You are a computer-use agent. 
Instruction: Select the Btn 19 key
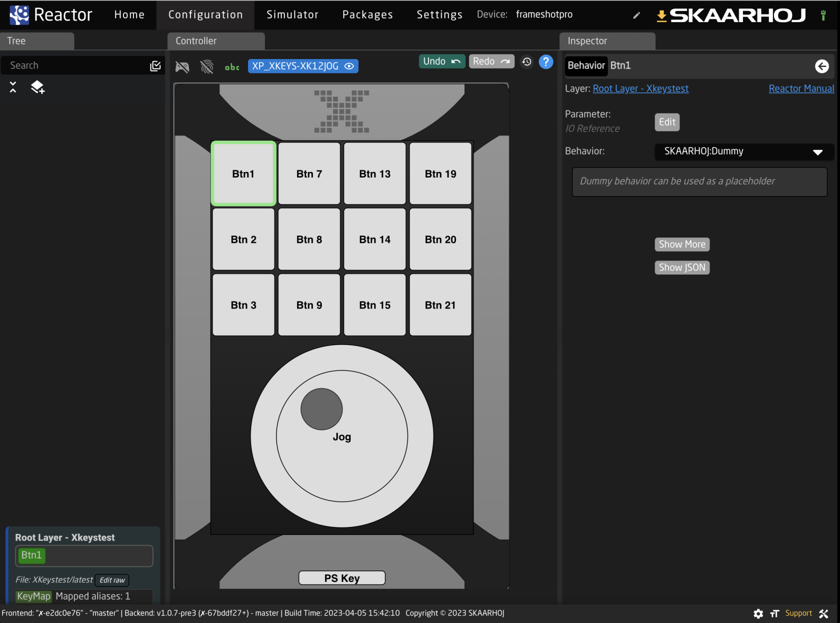[x=440, y=173]
